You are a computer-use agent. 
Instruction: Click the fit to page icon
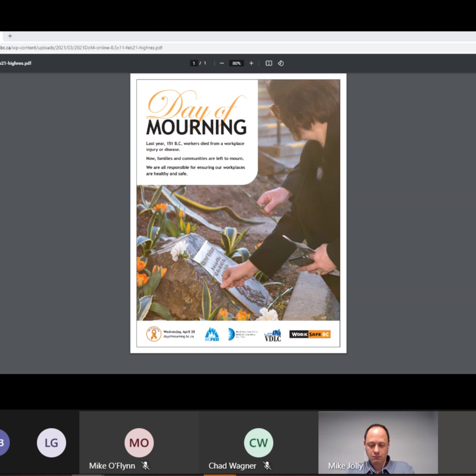269,63
